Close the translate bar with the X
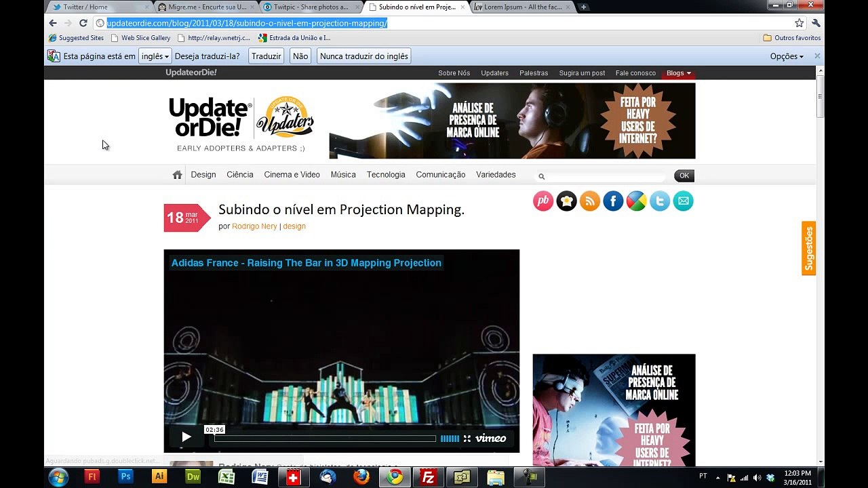868x488 pixels. tap(817, 56)
